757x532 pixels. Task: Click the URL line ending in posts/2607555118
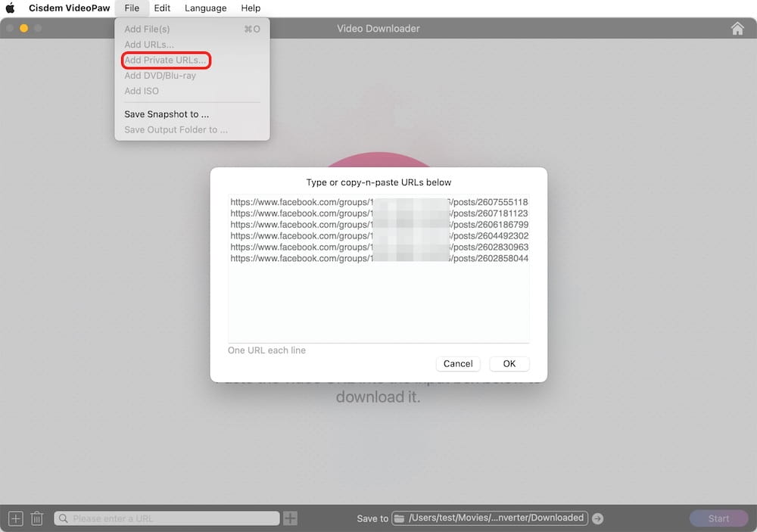click(x=379, y=202)
